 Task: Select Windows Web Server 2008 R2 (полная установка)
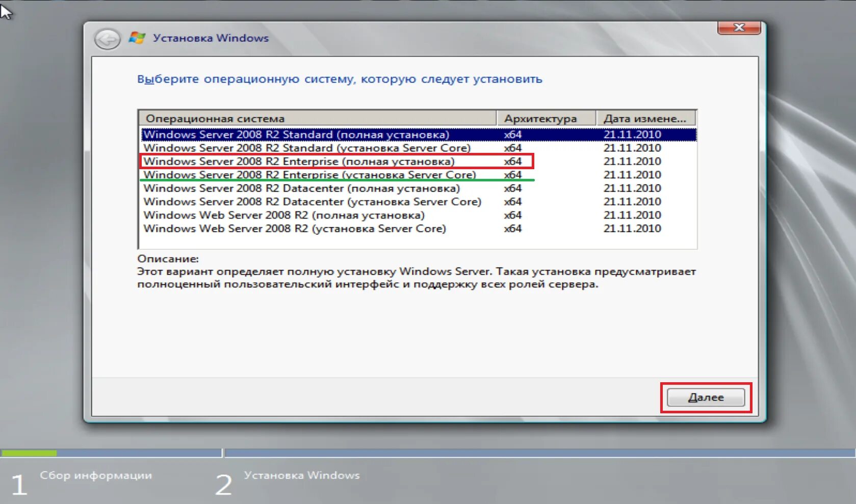(419, 215)
